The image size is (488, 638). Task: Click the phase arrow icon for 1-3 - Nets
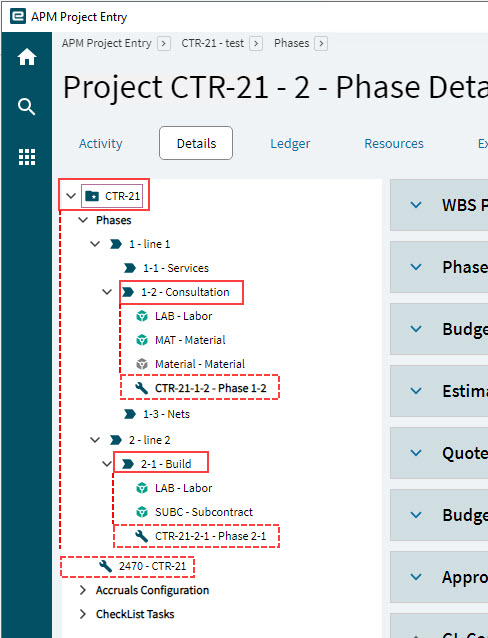(130, 414)
